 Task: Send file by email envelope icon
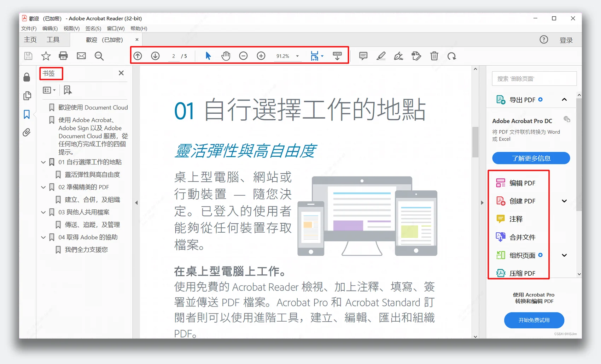[81, 56]
